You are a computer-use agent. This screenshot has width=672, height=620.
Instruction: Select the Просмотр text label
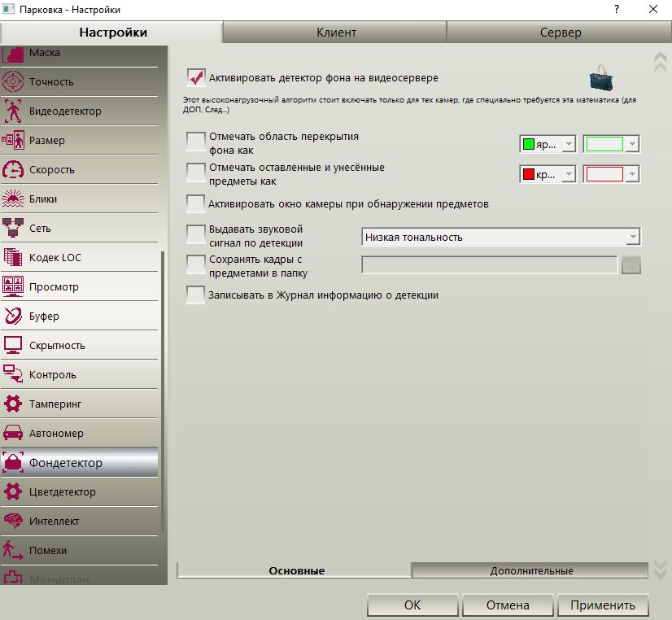tap(54, 286)
